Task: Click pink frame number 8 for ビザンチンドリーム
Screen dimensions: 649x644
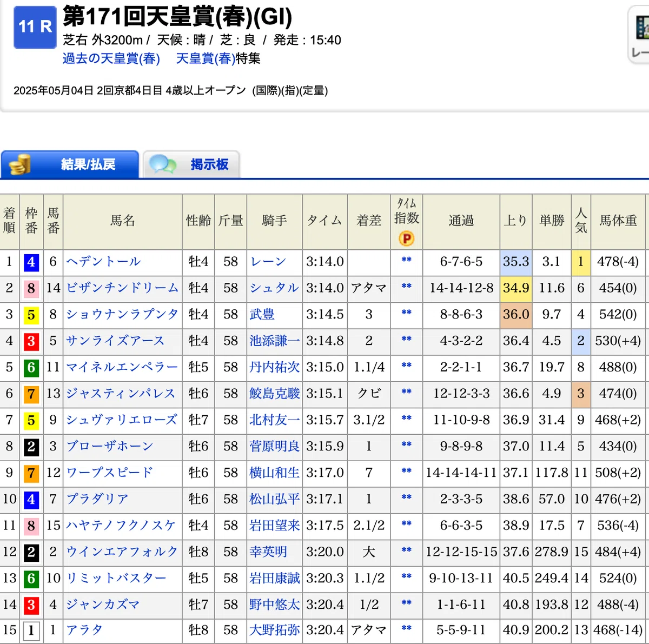Action: (31, 289)
